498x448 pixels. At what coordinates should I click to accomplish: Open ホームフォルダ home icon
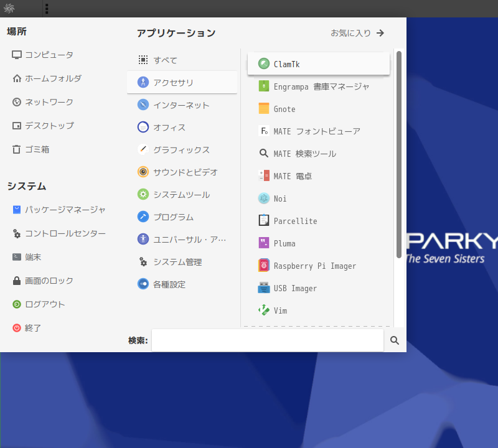(x=17, y=78)
